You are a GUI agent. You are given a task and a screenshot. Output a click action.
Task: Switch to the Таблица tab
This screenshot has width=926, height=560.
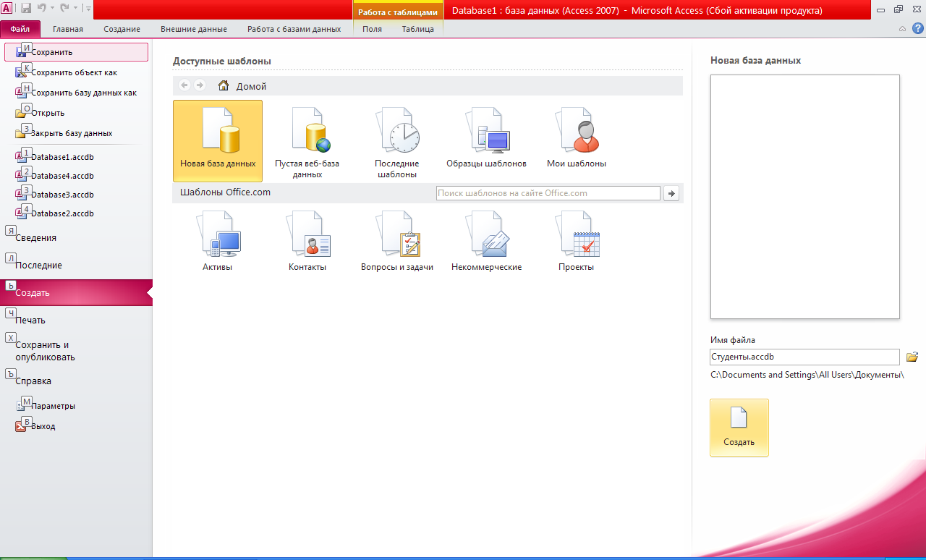pos(418,29)
